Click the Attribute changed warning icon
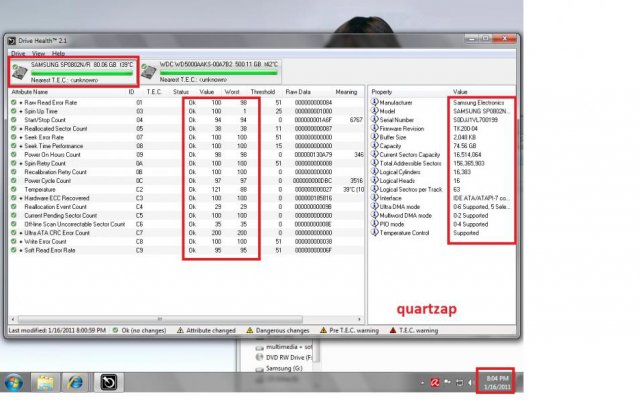The height and width of the screenshot is (400, 640). 180,330
